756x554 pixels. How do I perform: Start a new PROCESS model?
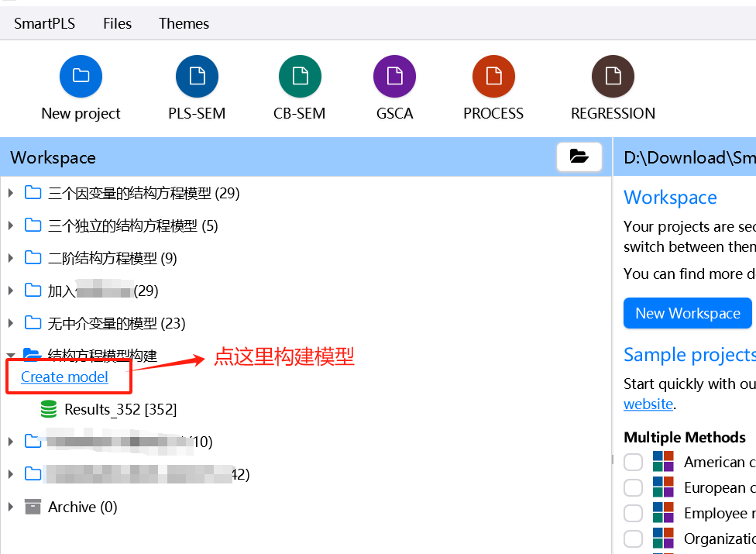[x=493, y=76]
